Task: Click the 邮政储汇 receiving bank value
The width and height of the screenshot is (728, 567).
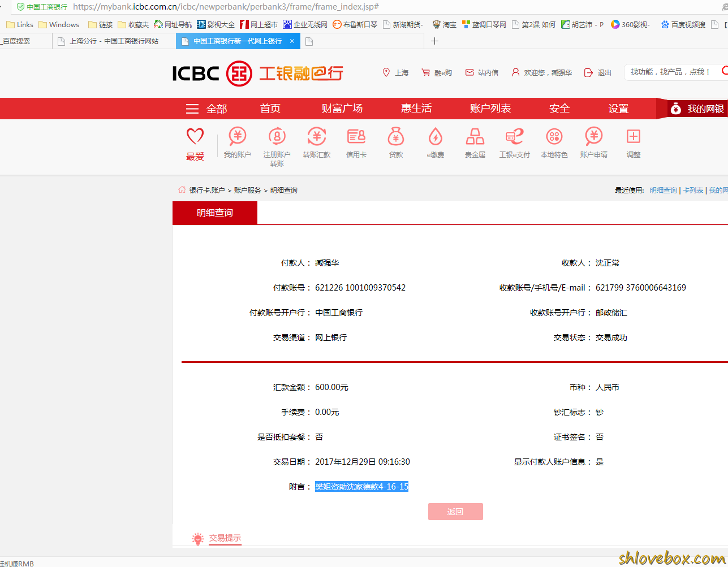Action: (611, 313)
